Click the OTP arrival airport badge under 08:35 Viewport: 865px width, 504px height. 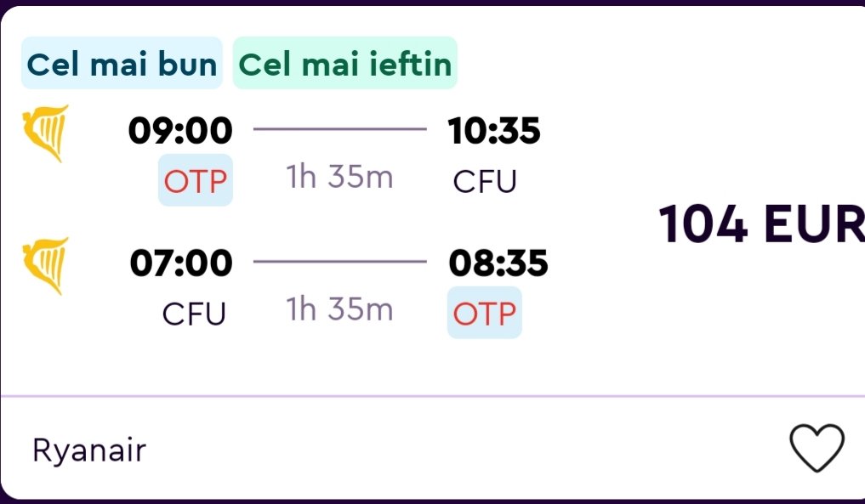[484, 313]
